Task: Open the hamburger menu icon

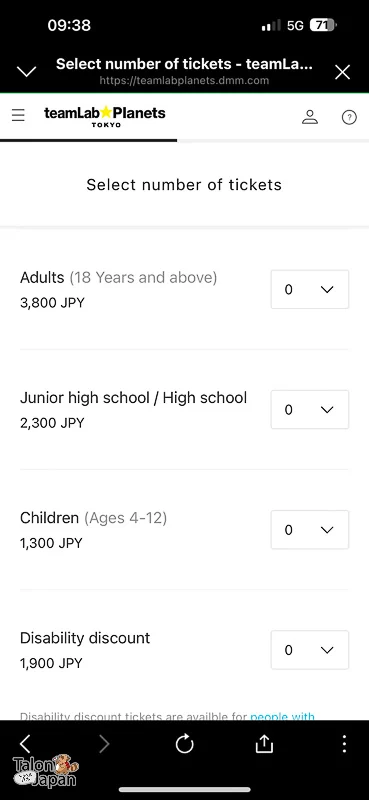Action: click(x=18, y=115)
